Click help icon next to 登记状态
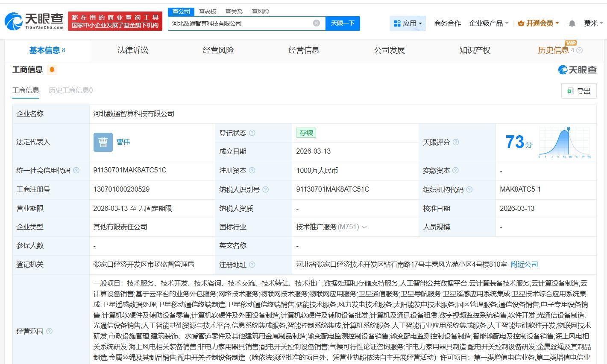Screen dimensions: 607x364 tap(252, 133)
